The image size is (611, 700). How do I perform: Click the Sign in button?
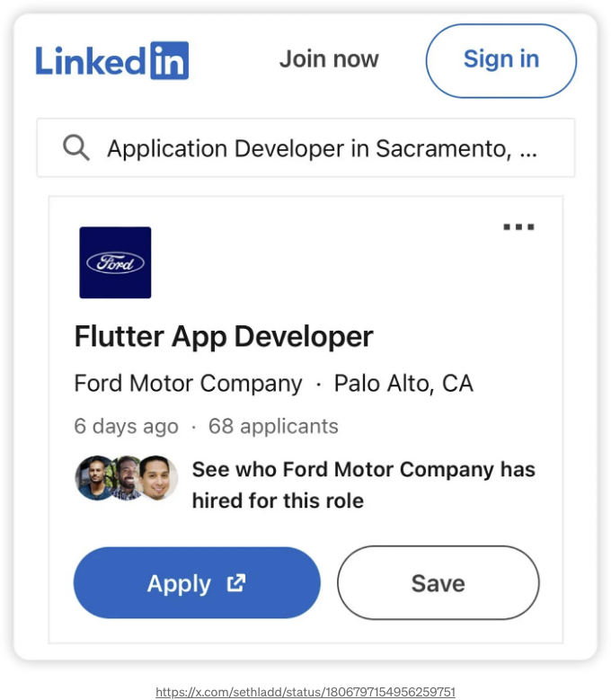tap(501, 61)
